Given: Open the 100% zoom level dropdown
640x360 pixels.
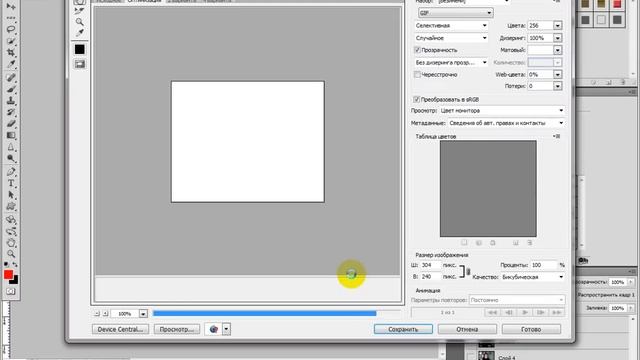Looking at the screenshot, I should click(x=143, y=313).
